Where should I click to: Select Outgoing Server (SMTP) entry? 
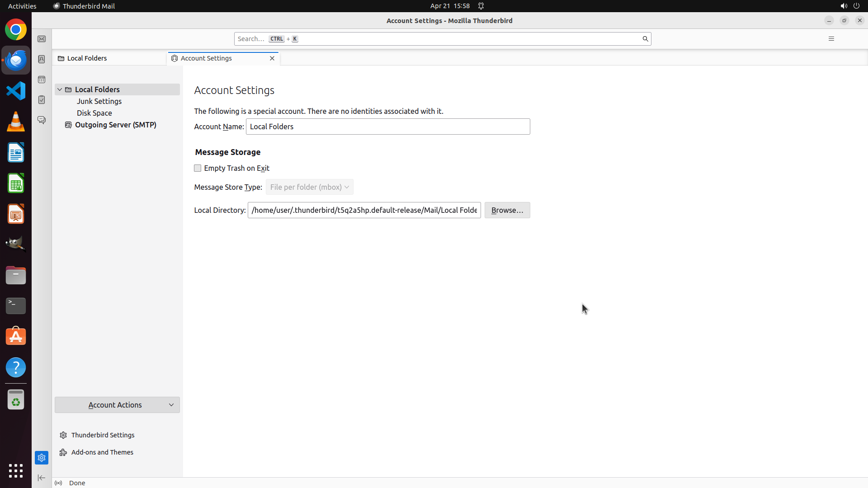115,125
